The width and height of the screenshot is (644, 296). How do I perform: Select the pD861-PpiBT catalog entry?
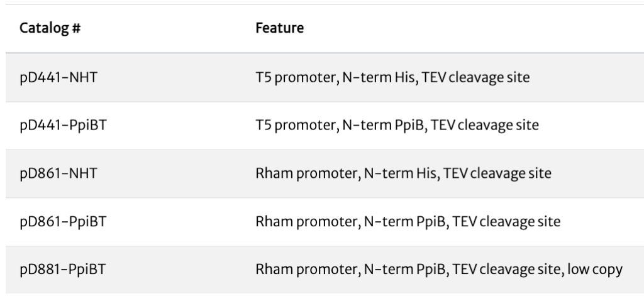(x=64, y=221)
